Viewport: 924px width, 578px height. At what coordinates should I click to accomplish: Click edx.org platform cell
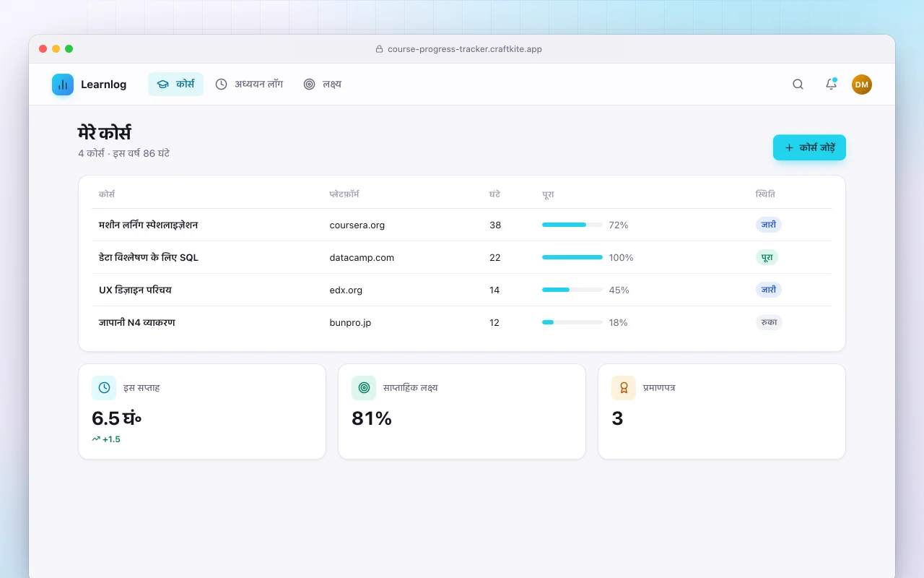click(346, 290)
